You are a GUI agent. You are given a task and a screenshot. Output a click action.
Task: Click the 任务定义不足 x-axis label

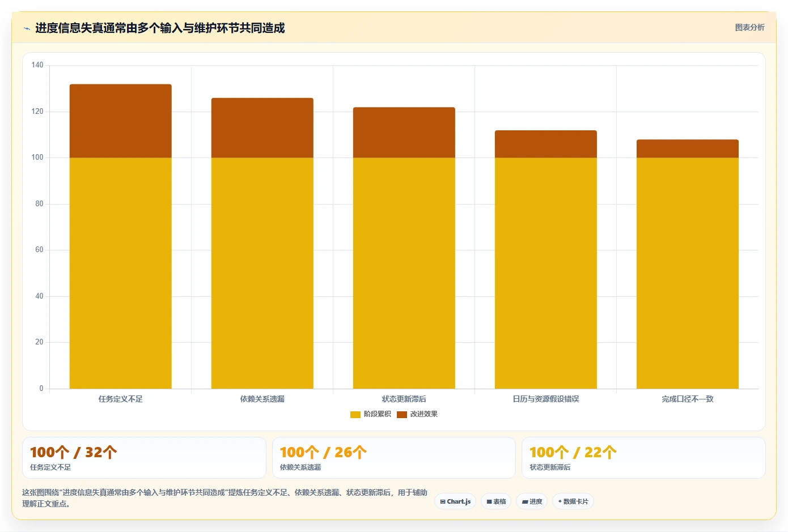tap(121, 399)
